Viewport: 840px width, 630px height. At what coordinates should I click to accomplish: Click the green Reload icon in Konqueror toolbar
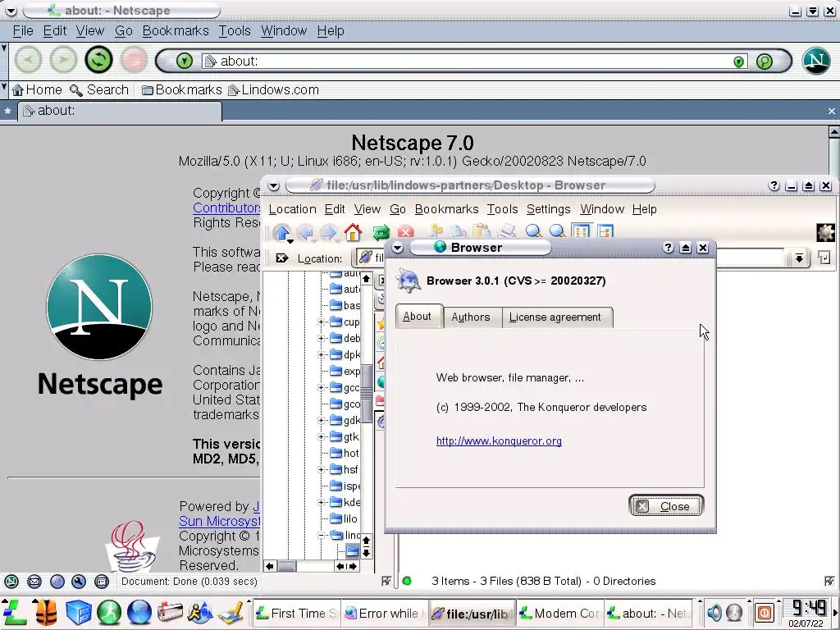point(381,232)
